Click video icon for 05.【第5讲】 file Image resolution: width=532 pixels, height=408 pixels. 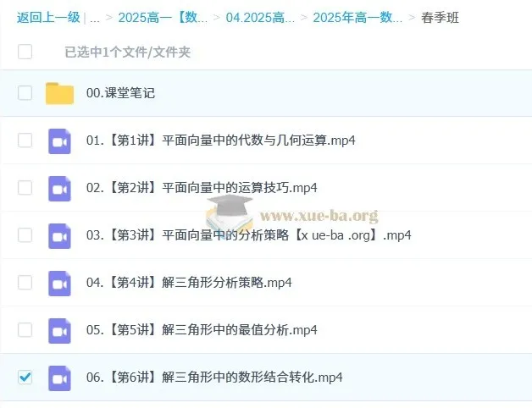click(59, 330)
